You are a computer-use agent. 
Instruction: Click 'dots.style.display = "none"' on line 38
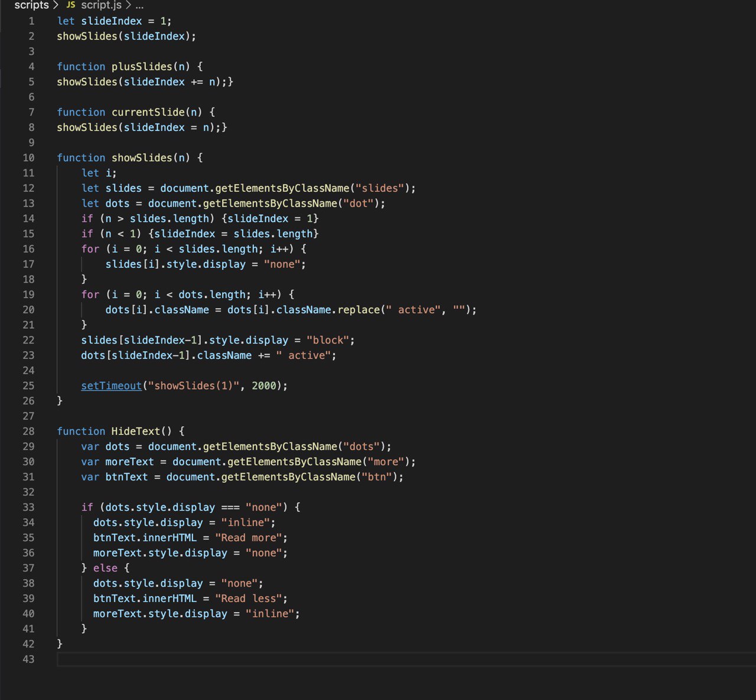click(x=175, y=583)
